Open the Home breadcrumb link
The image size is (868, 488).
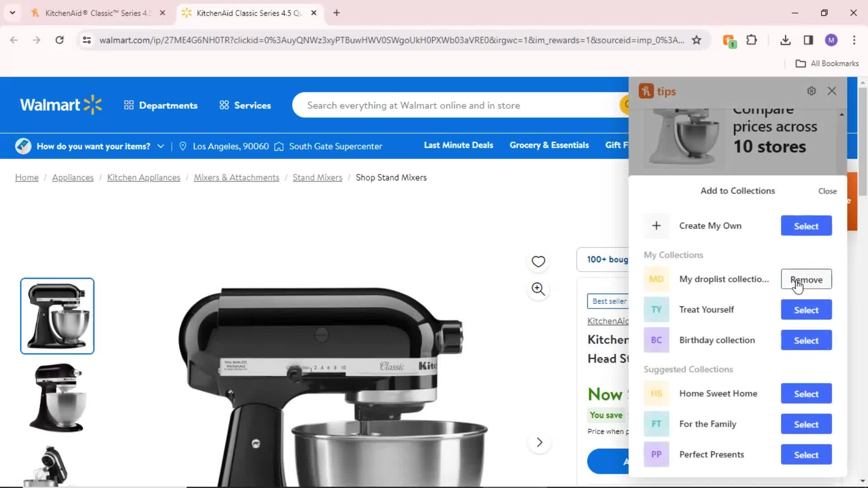27,178
